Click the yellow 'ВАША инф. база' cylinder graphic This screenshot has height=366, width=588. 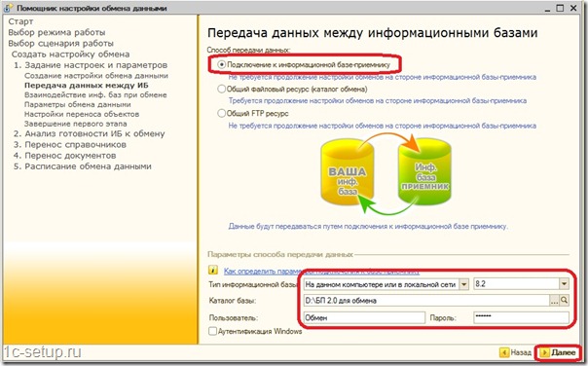tap(347, 171)
